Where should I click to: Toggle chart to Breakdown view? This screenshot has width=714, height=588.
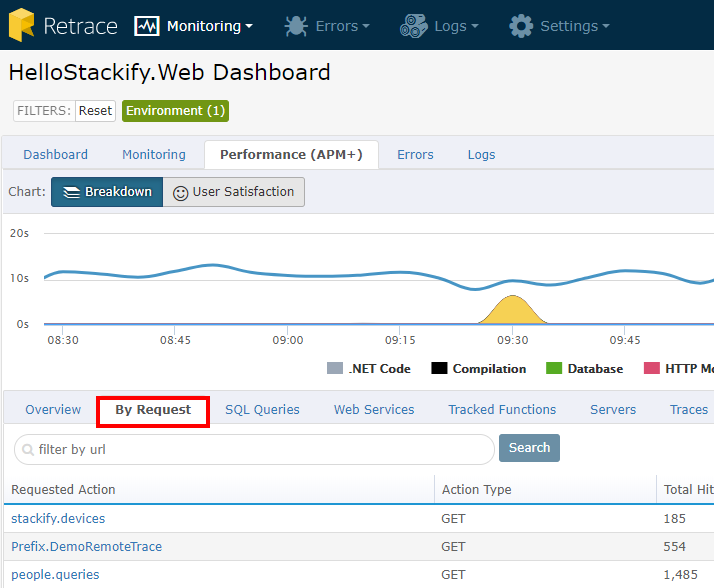tap(107, 192)
